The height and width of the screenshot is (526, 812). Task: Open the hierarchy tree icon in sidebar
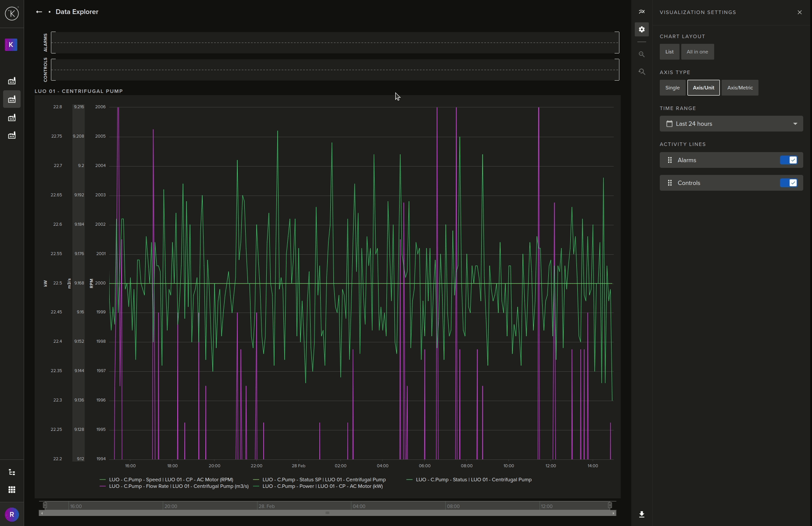coord(12,472)
